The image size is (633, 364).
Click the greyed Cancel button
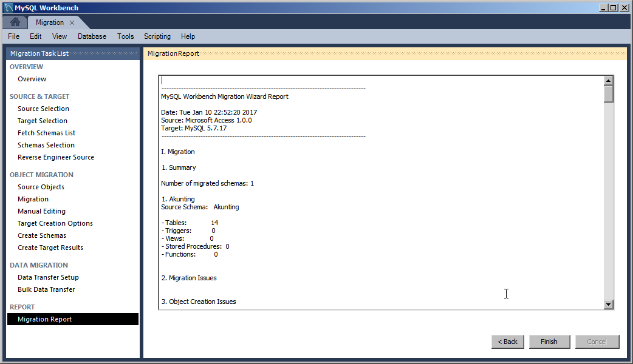pyautogui.click(x=597, y=342)
